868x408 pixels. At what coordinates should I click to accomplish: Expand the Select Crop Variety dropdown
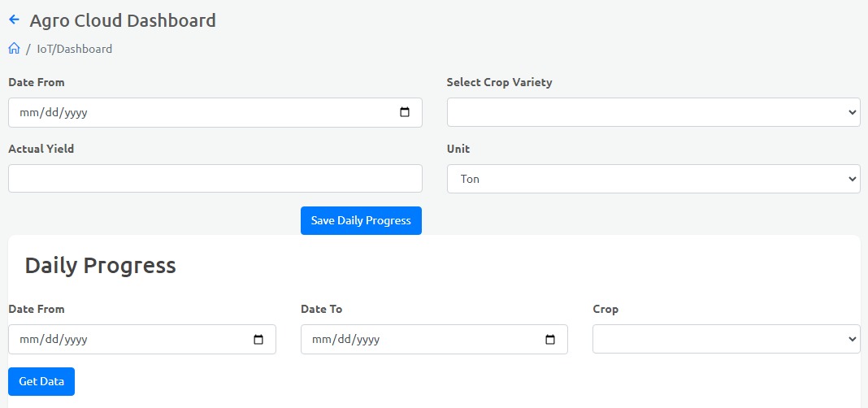[653, 112]
